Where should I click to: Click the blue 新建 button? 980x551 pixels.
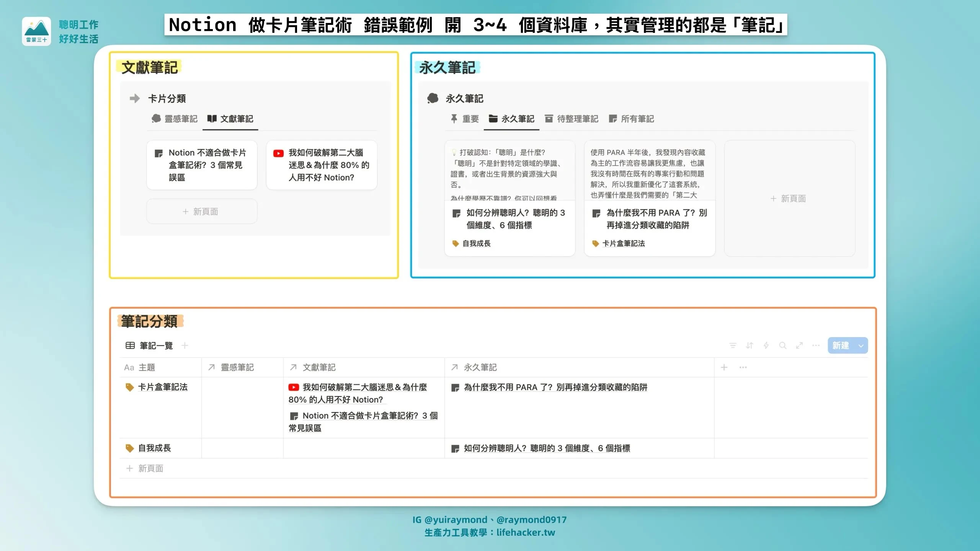pos(841,346)
